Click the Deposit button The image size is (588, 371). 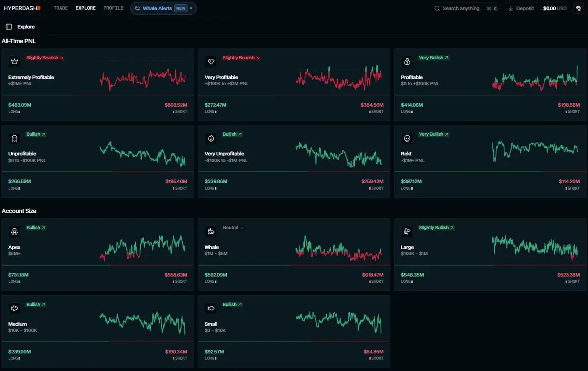pos(521,8)
